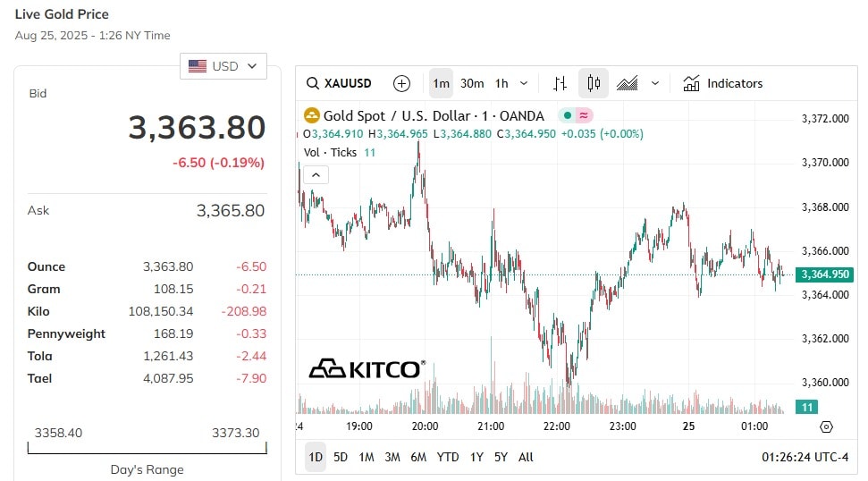This screenshot has width=868, height=481.
Task: Click the Tael change value -7.90
Action: 251,378
